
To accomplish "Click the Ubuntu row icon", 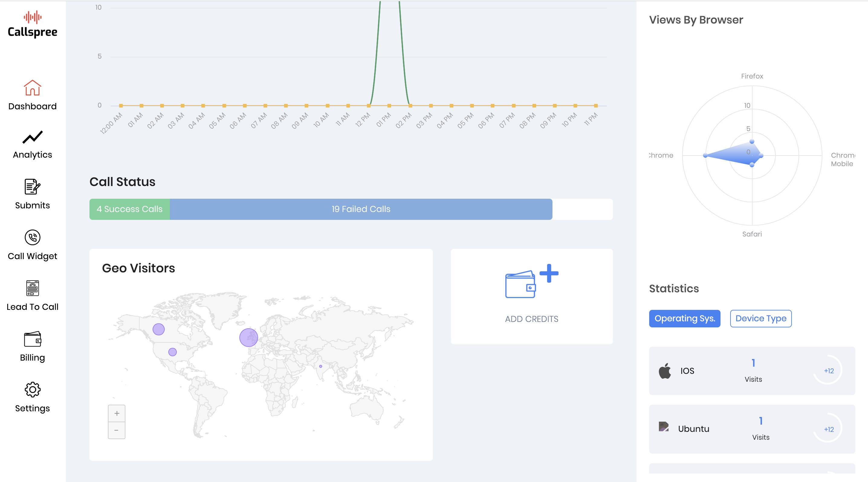I will 663,426.
